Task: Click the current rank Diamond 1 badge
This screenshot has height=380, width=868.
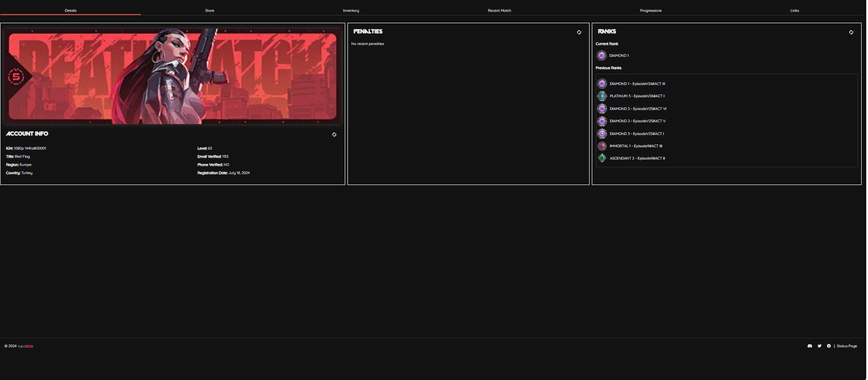Action: coord(602,55)
